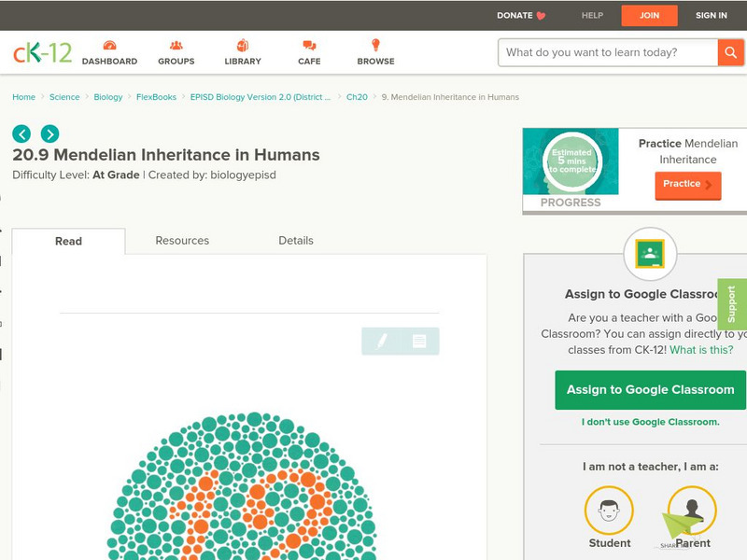The width and height of the screenshot is (747, 560).
Task: Click the search input field
Action: tap(609, 52)
